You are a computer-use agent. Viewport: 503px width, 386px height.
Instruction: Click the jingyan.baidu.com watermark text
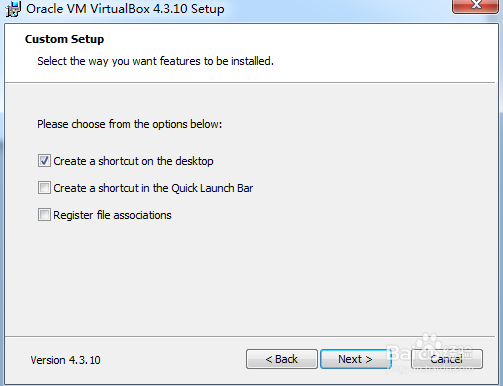click(430, 369)
